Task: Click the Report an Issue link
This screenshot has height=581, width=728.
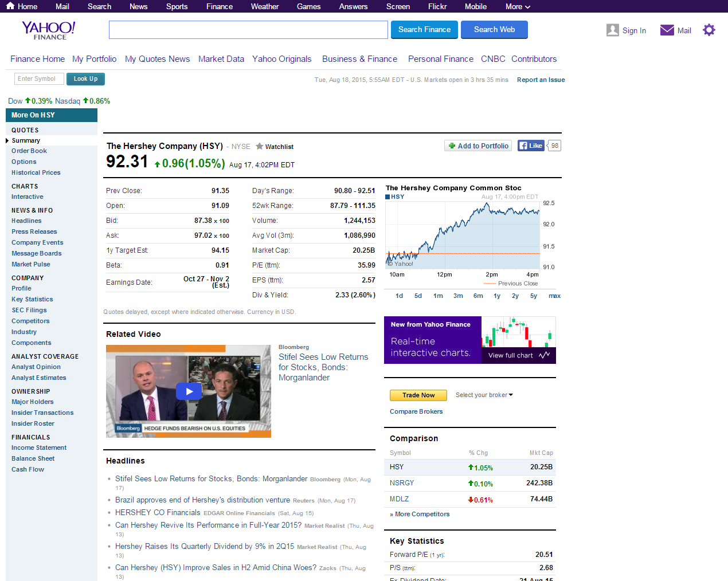Action: [x=541, y=80]
